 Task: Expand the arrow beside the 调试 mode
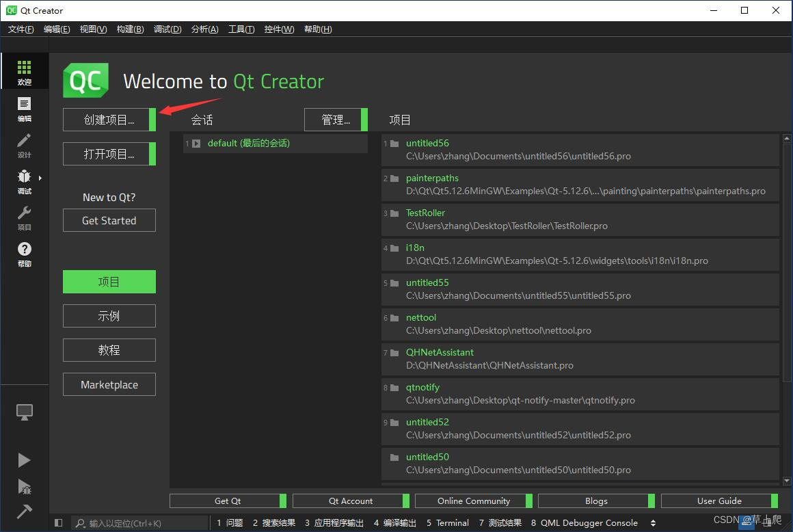[x=40, y=176]
